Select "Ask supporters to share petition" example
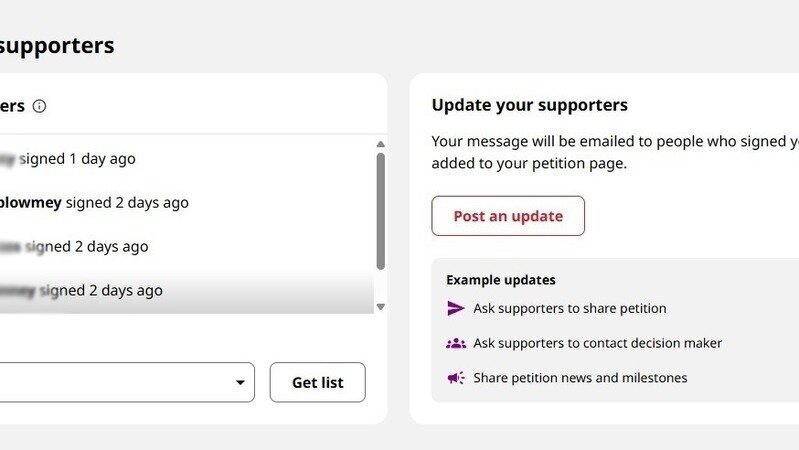Viewport: 799px width, 450px height. (569, 308)
